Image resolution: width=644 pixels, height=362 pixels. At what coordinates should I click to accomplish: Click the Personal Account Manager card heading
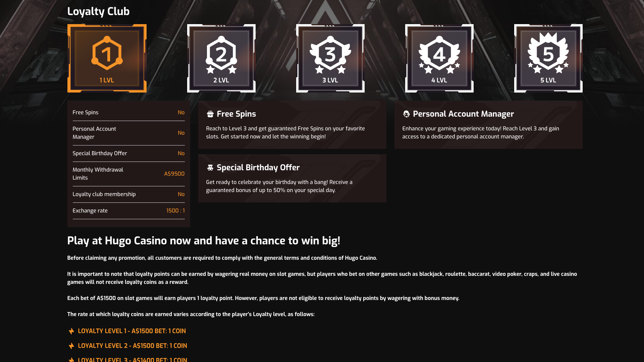click(x=463, y=114)
